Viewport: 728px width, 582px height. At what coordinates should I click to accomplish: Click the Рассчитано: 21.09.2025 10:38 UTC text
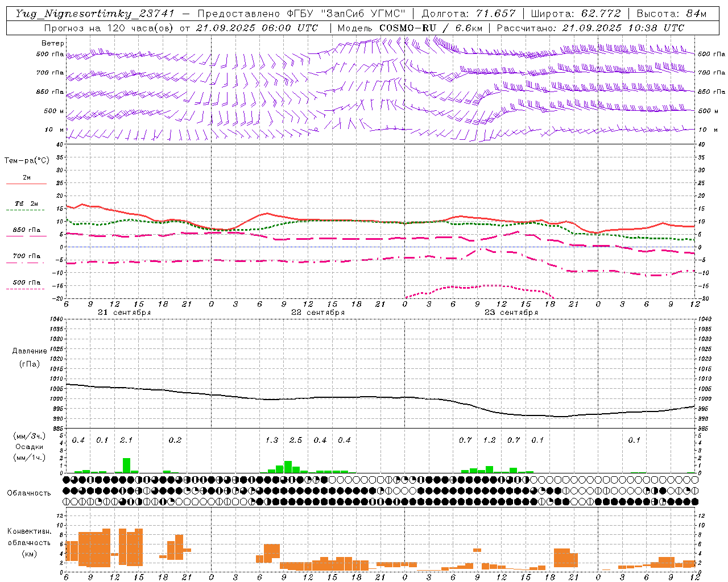(590, 28)
